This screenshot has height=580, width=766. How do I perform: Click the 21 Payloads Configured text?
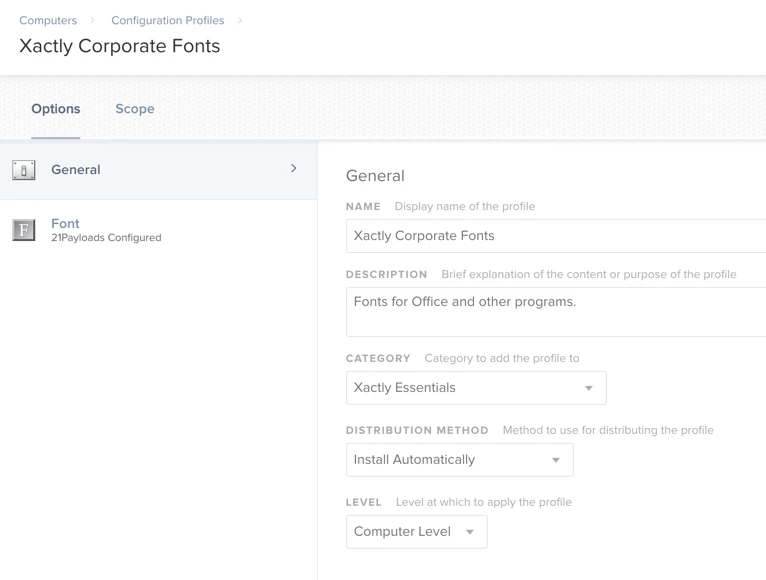[106, 238]
